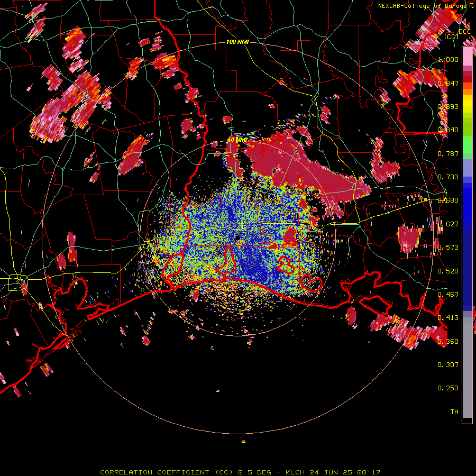Select the 0.307 color scale value
This screenshot has width=476, height=476.
(x=448, y=364)
